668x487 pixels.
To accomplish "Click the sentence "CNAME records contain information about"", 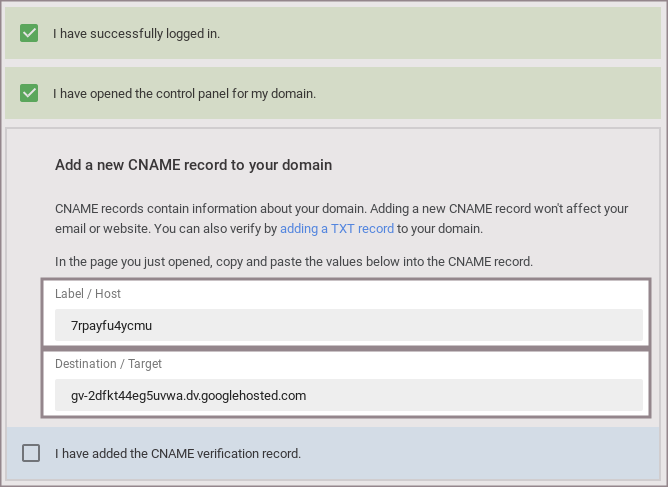I will coord(170,208).
